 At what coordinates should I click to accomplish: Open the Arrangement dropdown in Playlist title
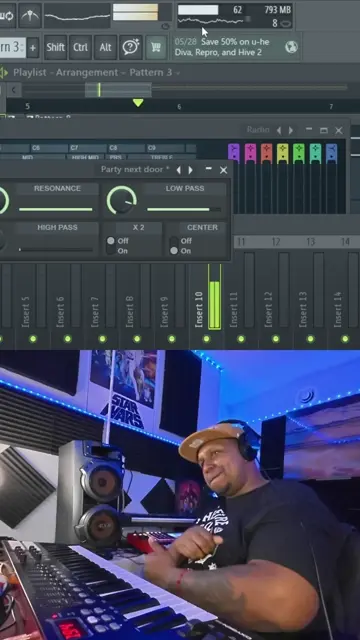pos(87,73)
